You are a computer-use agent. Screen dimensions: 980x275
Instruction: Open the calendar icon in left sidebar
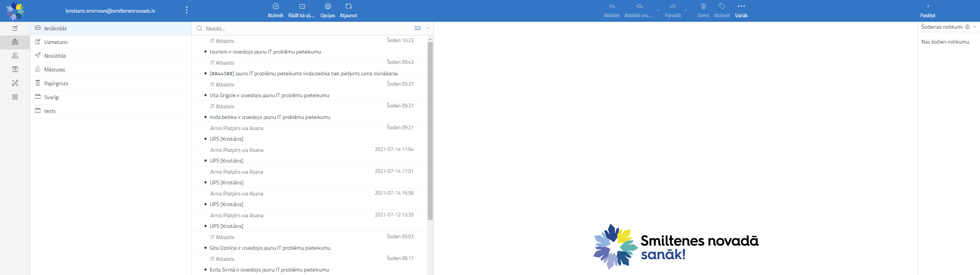pos(15,70)
